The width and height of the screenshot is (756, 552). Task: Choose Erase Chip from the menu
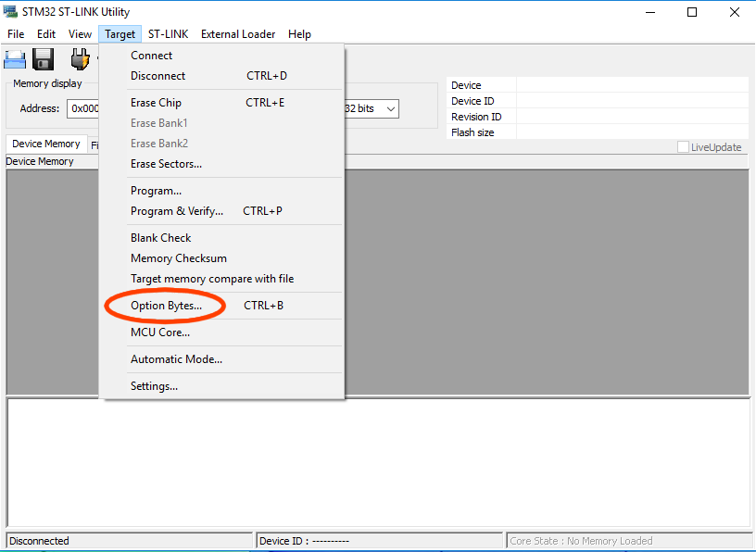(156, 102)
